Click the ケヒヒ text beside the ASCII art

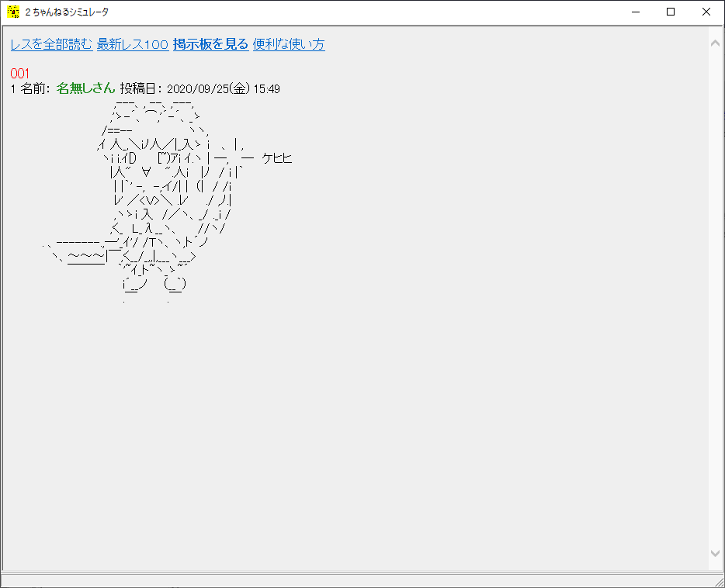(x=277, y=159)
